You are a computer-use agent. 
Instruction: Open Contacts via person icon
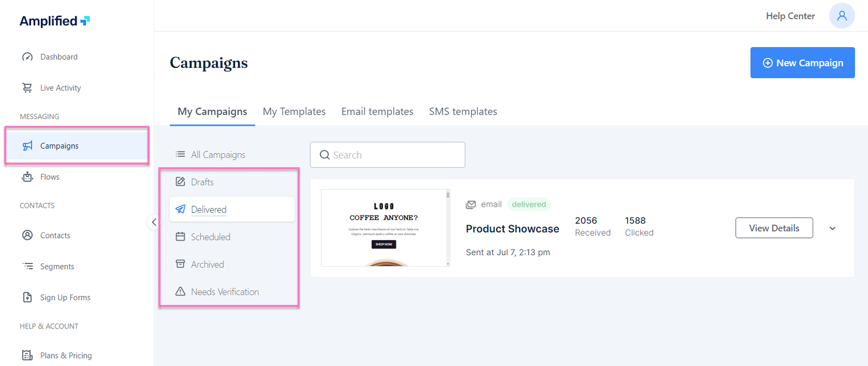tap(27, 235)
